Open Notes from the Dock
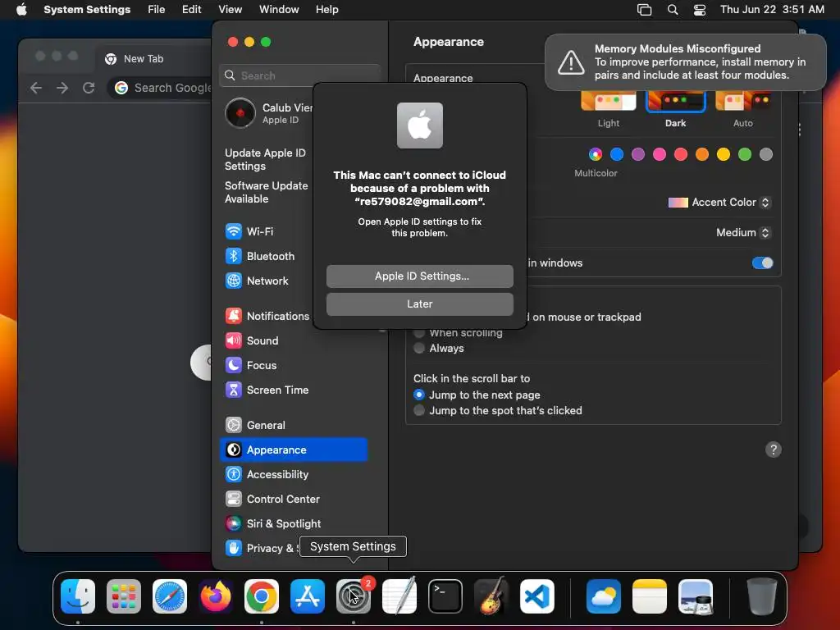Viewport: 840px width, 630px height. [x=650, y=596]
